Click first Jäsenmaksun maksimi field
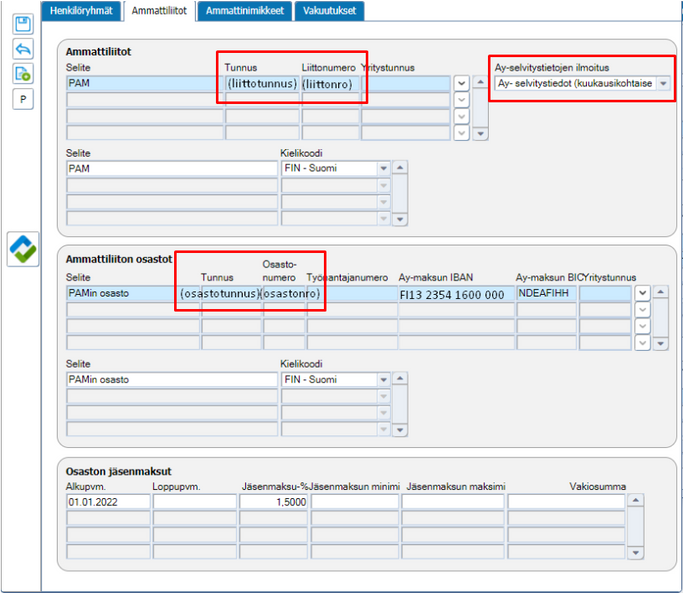 pyautogui.click(x=453, y=502)
